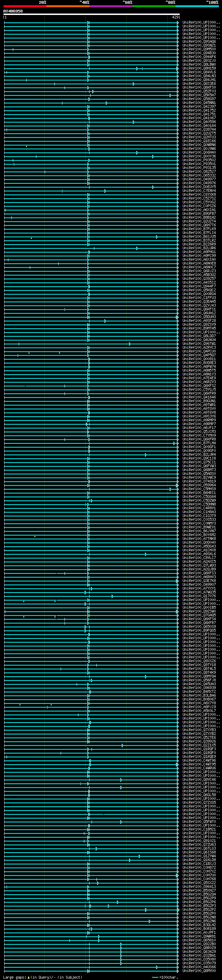Click the green ~80% identity color segment
The height and width of the screenshot is (980, 222).
coord(154,6)
